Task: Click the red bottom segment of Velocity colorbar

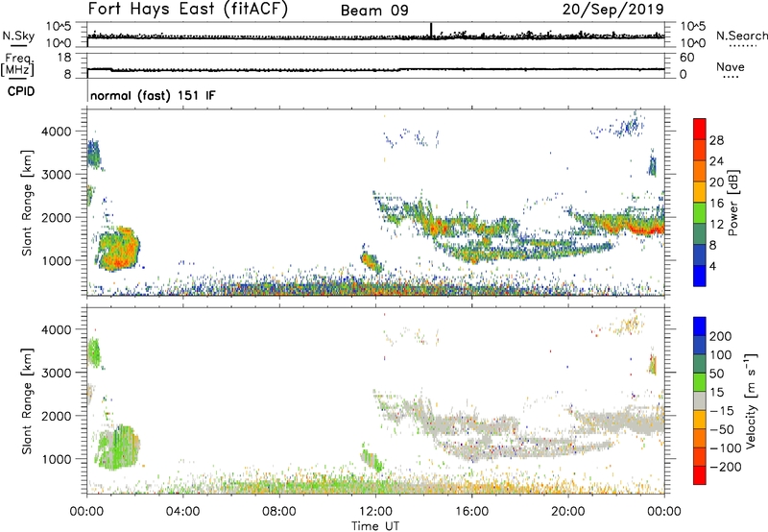Action: (700, 475)
